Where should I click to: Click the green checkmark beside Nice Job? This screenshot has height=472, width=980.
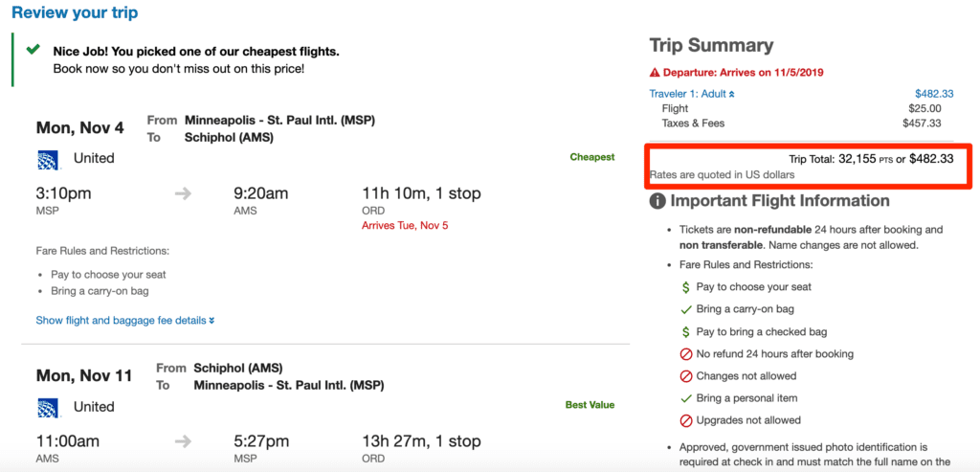point(33,49)
